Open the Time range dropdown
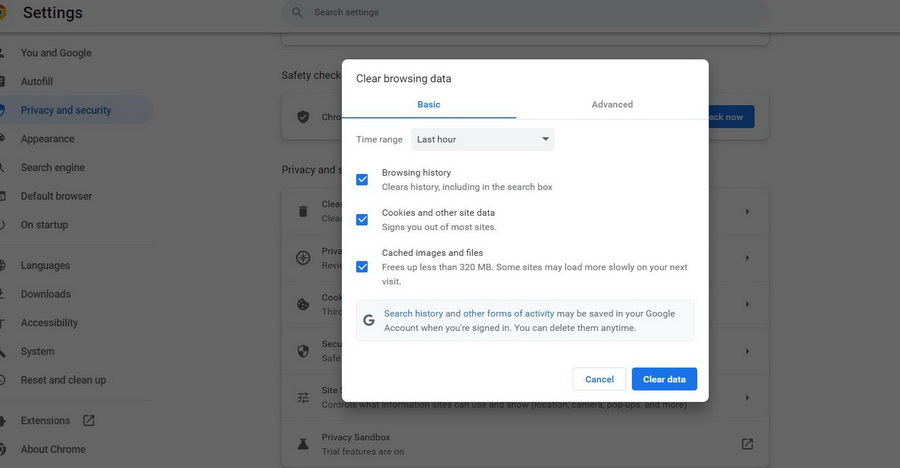This screenshot has width=900, height=468. tap(483, 140)
